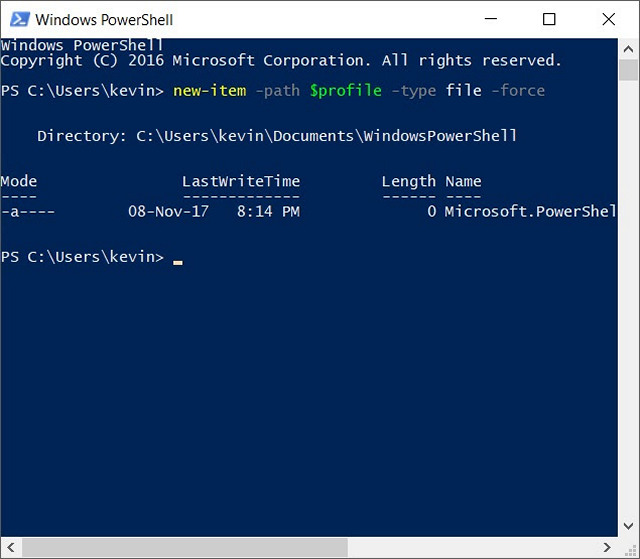Click the Directory path output line
This screenshot has width=640, height=559.
tap(277, 136)
